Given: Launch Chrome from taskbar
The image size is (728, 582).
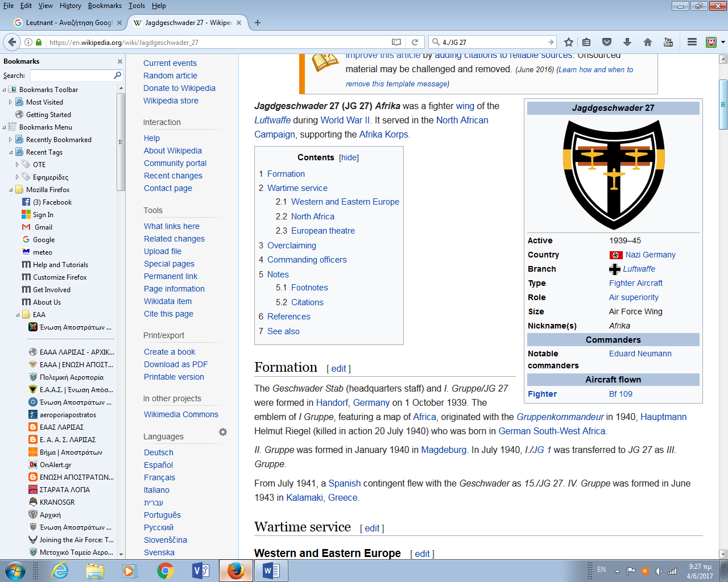Looking at the screenshot, I should click(x=166, y=570).
